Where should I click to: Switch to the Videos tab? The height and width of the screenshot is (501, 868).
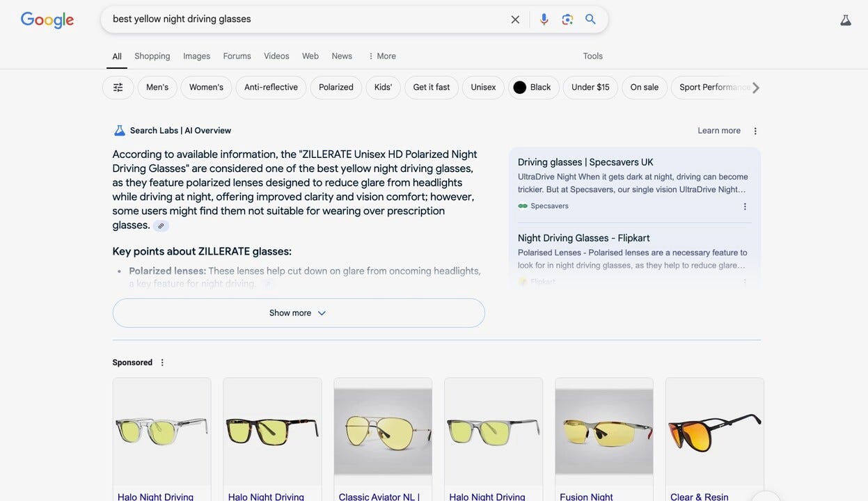click(276, 56)
